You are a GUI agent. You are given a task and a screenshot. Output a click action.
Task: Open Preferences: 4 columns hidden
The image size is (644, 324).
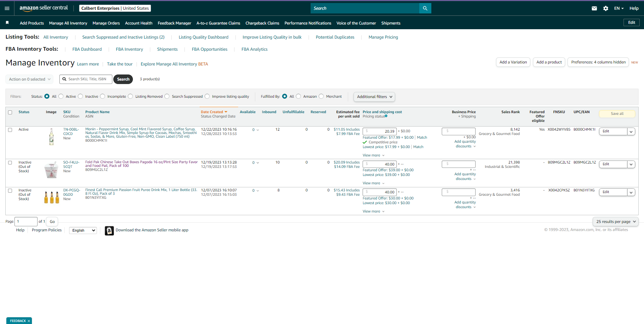pos(598,62)
